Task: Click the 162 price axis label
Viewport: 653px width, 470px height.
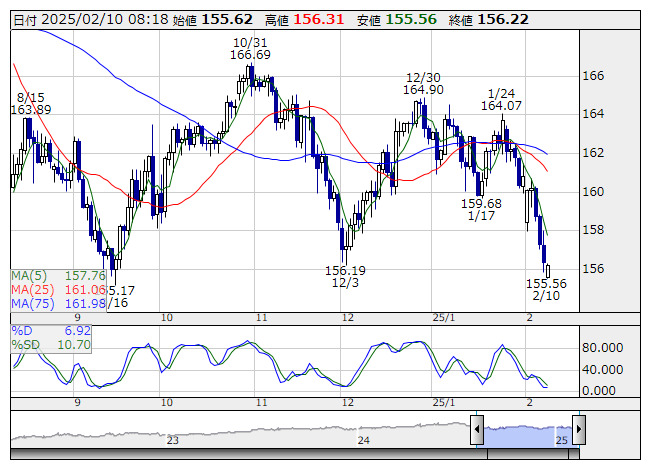Action: (x=593, y=153)
